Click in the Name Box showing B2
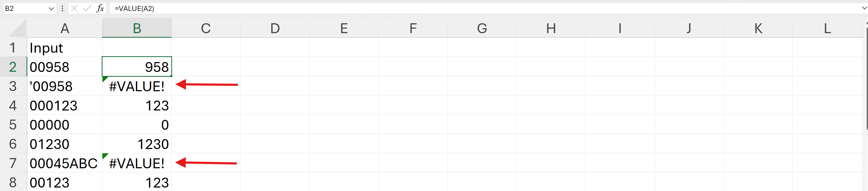 click(24, 8)
